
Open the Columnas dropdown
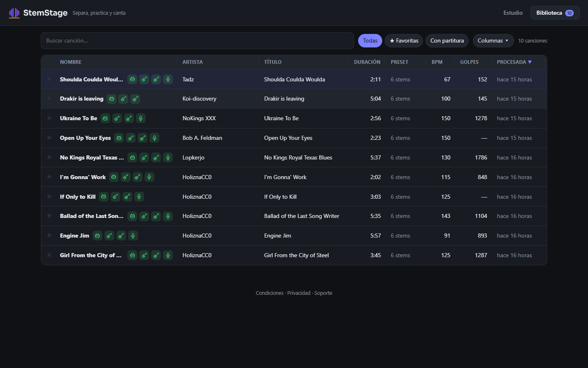[x=493, y=40]
